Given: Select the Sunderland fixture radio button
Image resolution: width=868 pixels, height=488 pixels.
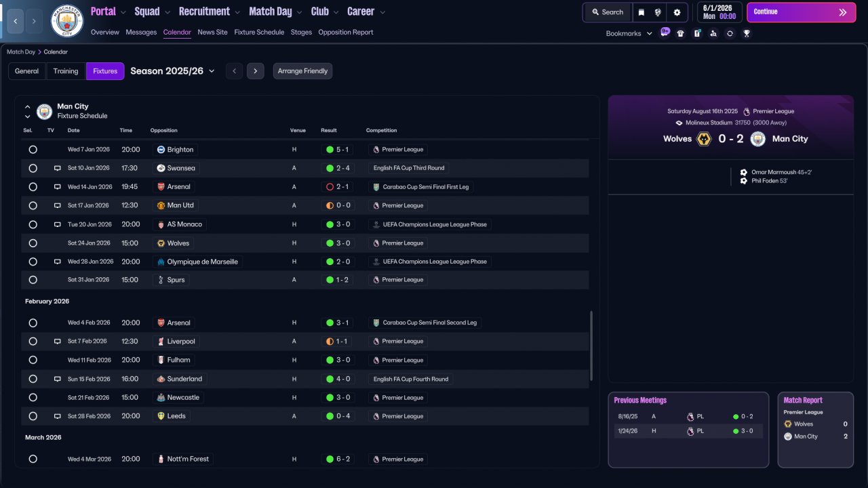Looking at the screenshot, I should 33,379.
